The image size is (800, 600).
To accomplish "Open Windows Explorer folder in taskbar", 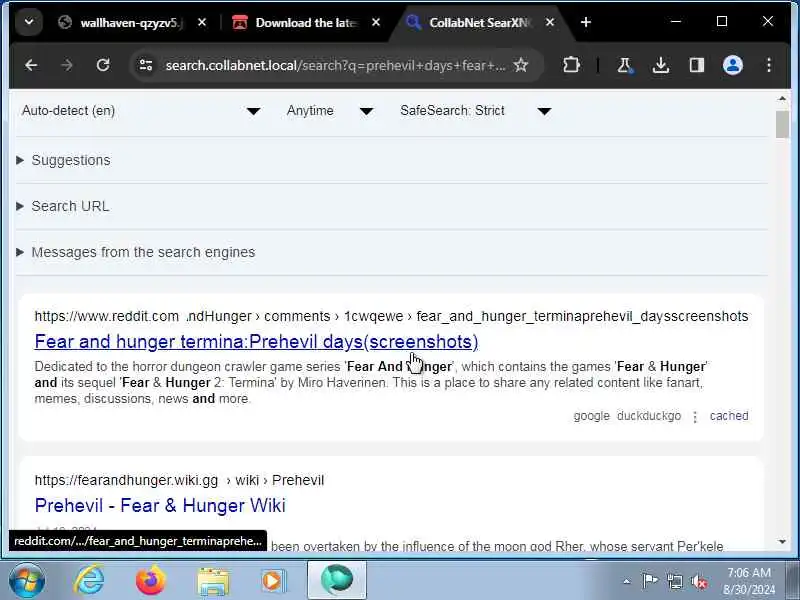I will coord(213,582).
